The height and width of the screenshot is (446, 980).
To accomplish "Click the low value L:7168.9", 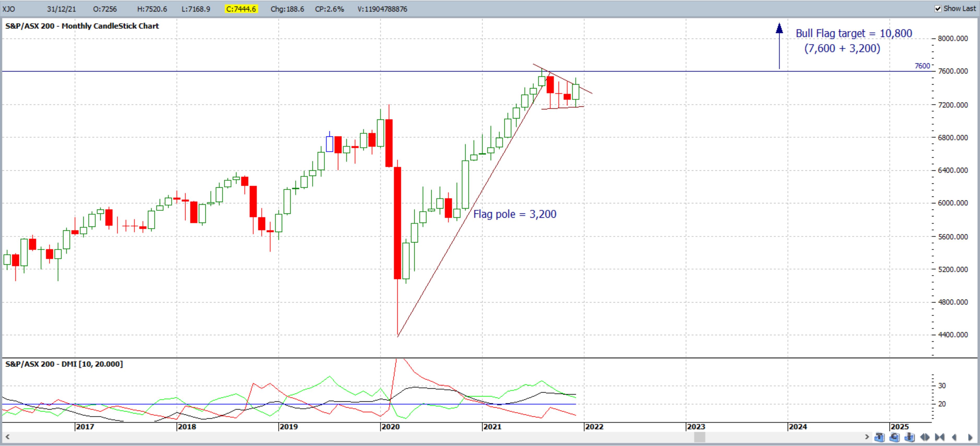I will (x=196, y=9).
